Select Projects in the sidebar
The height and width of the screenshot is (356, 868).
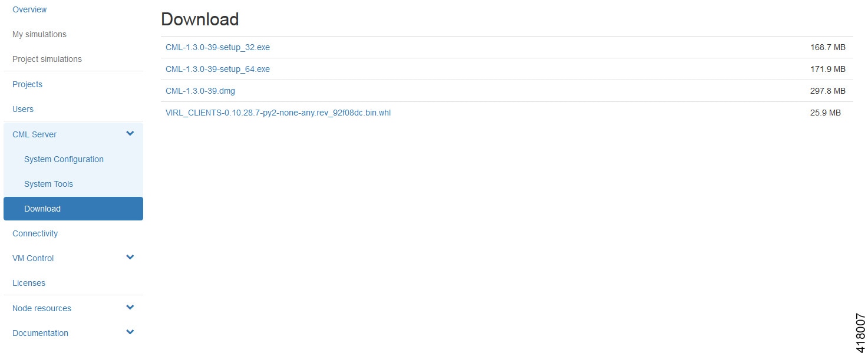click(27, 84)
